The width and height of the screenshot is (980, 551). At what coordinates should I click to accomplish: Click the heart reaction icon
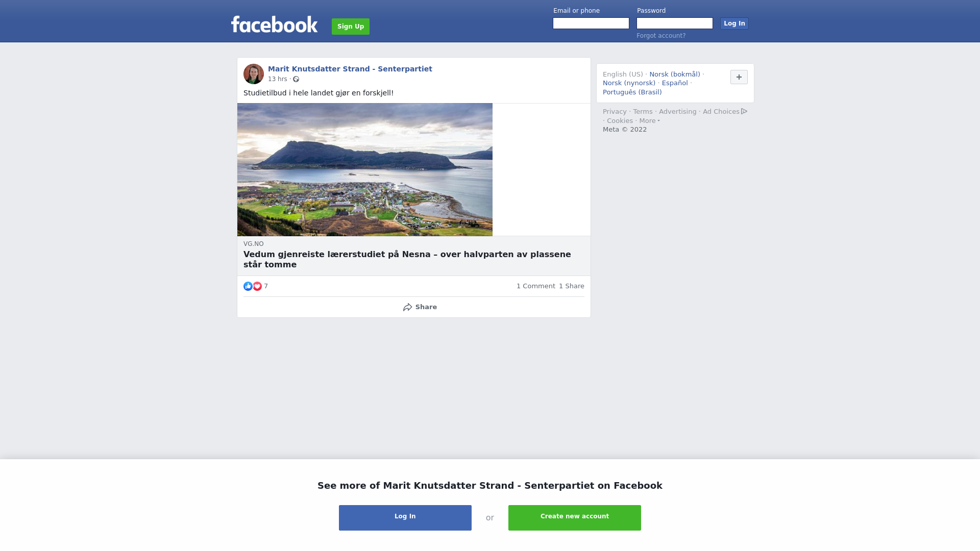point(257,286)
